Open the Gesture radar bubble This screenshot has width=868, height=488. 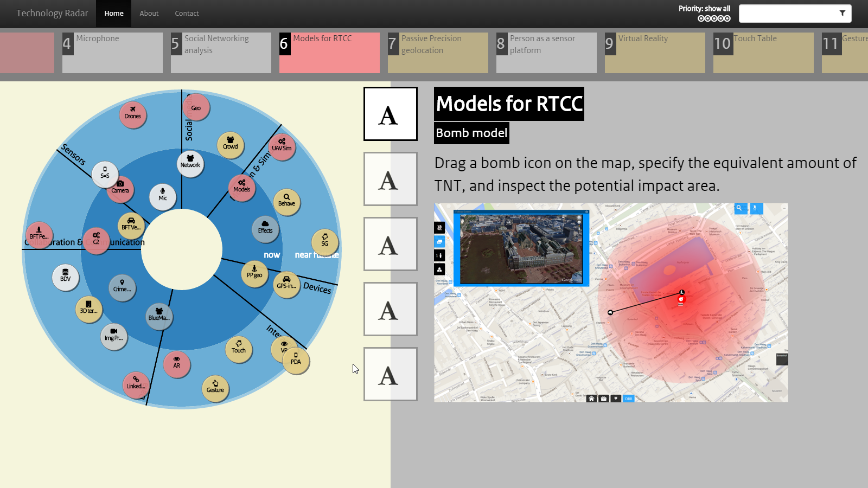[x=215, y=388]
